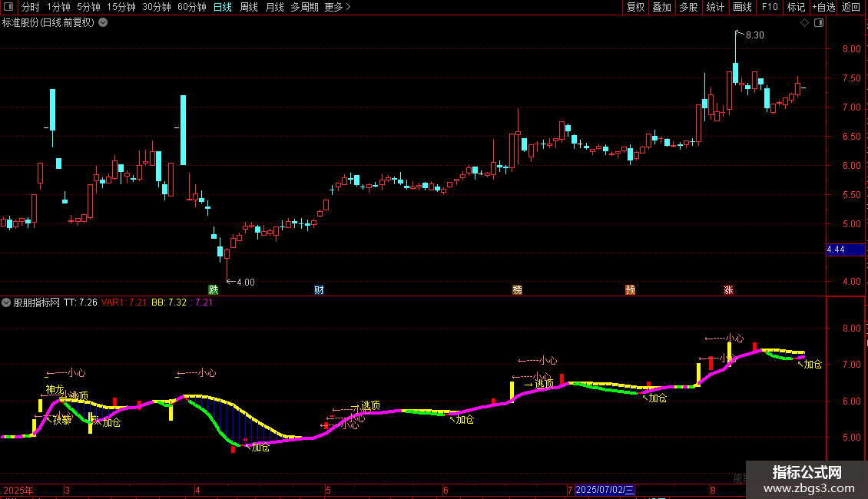Select the 15分钟 period tab
868x499 pixels.
pos(121,7)
